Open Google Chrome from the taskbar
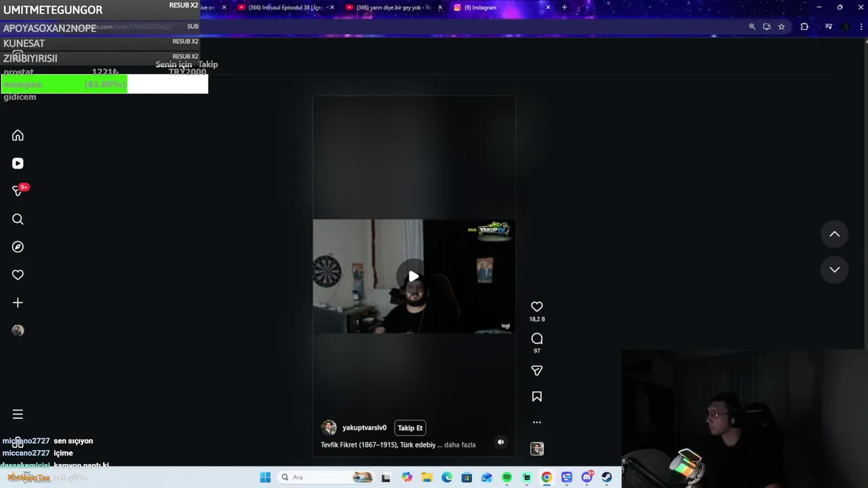The width and height of the screenshot is (868, 488). click(547, 477)
